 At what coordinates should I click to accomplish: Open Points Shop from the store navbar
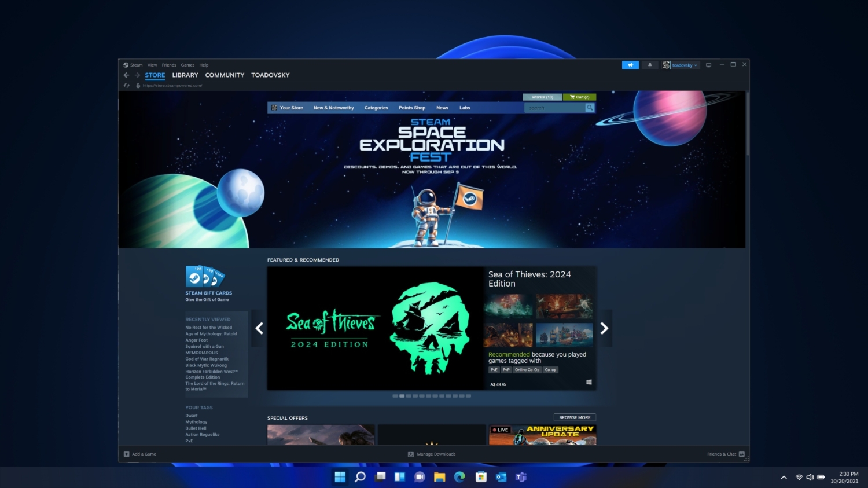pos(411,108)
